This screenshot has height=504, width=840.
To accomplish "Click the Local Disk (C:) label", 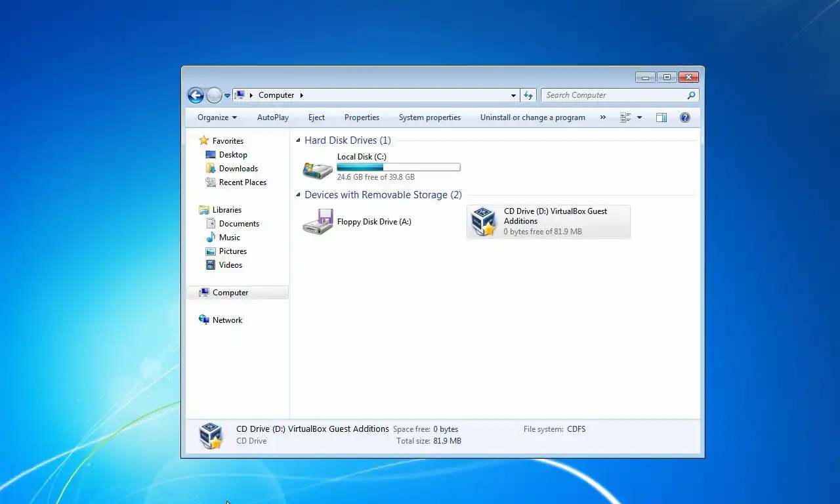I will 362,157.
